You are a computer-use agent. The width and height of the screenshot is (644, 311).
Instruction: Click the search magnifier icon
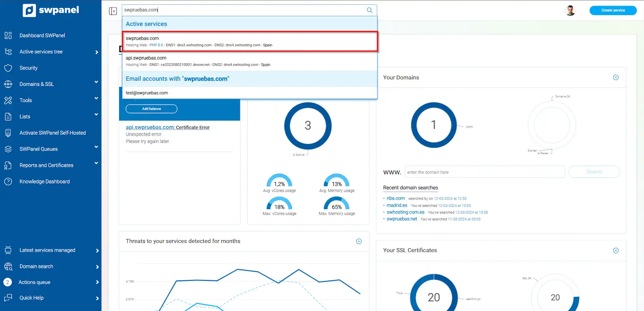pyautogui.click(x=369, y=10)
